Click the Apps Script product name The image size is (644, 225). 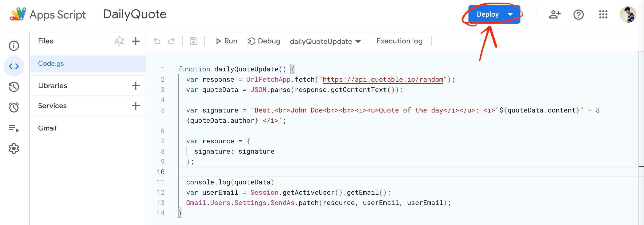point(58,15)
